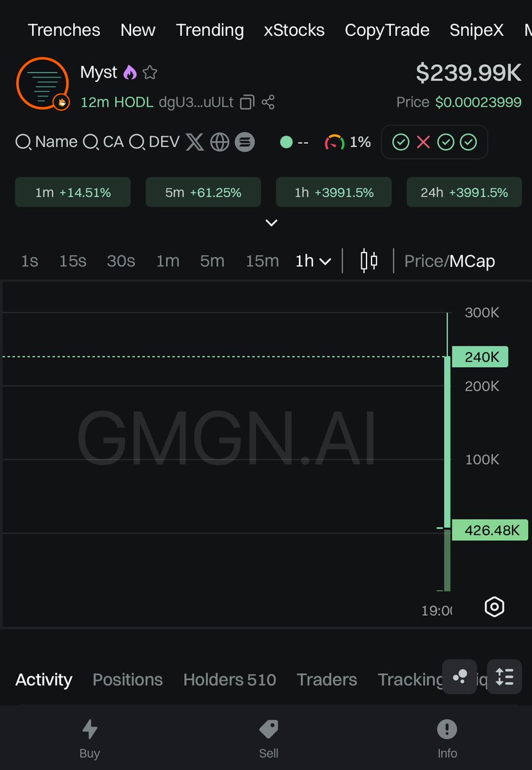Image resolution: width=532 pixels, height=770 pixels.
Task: Tap the share icon beside the address
Action: (x=268, y=102)
